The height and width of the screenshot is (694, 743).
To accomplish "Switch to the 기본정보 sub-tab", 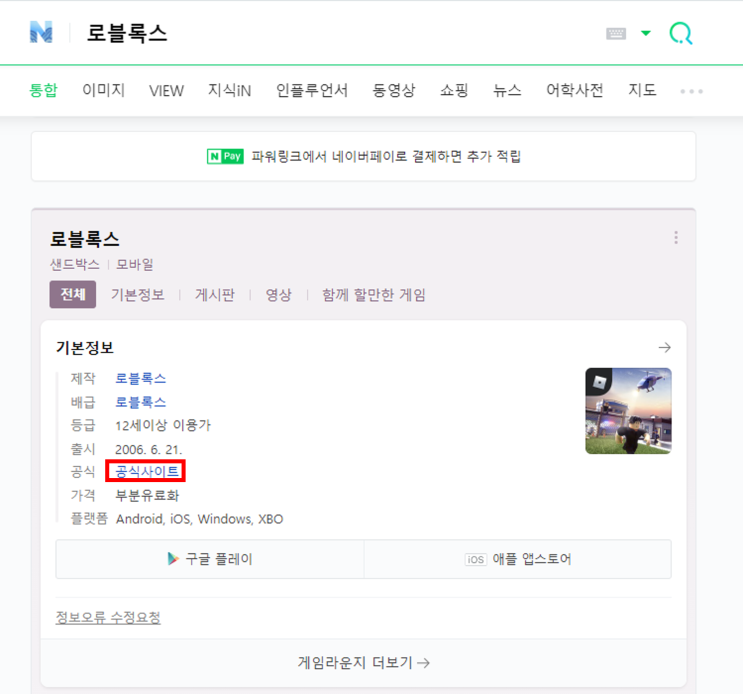I will point(137,295).
